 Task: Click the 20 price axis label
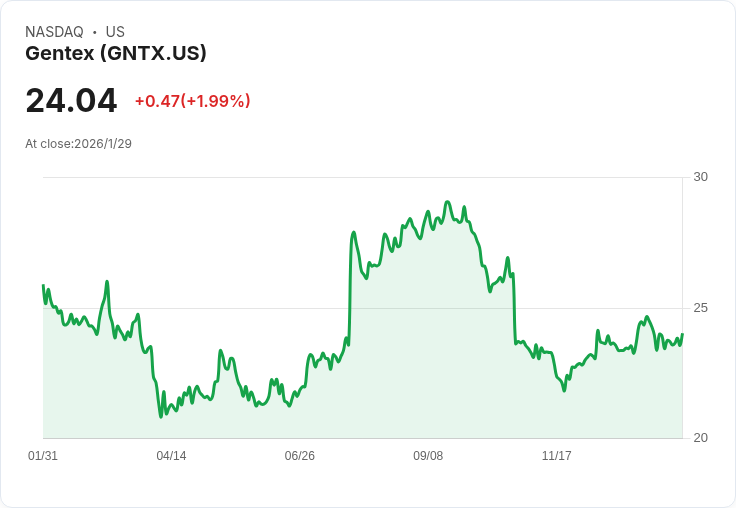(x=701, y=438)
